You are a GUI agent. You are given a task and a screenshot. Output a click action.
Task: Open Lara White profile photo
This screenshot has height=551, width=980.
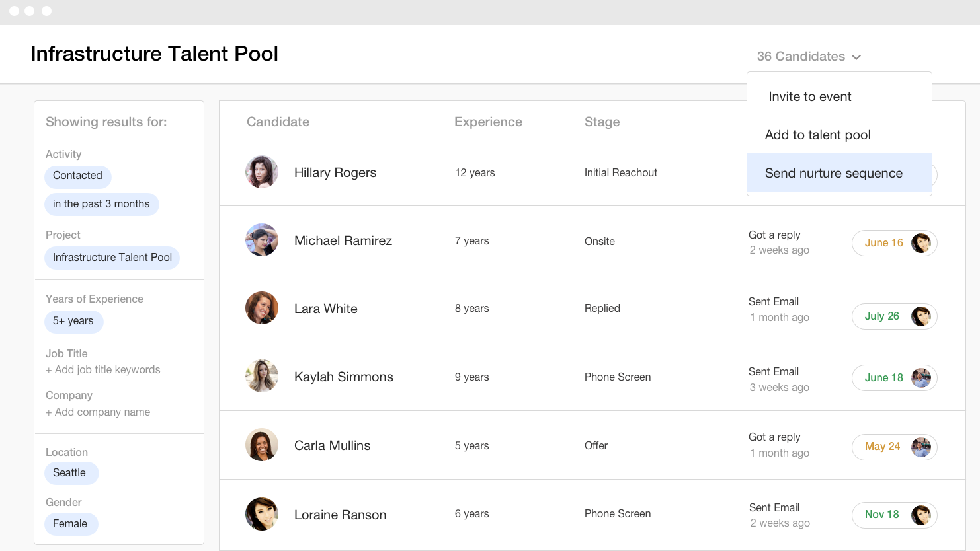(262, 308)
